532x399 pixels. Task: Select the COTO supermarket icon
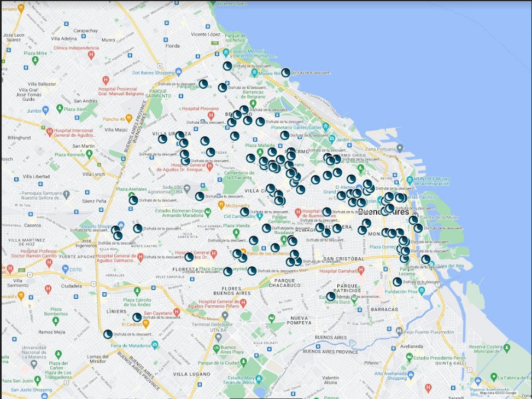click(x=65, y=269)
